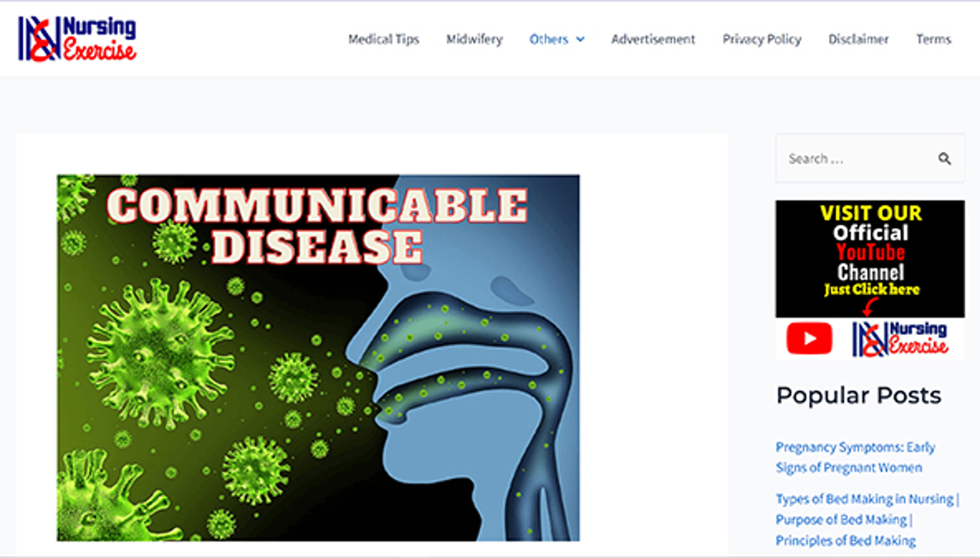This screenshot has width=980, height=558.
Task: Click the red YouTube play icon
Action: pyautogui.click(x=809, y=338)
